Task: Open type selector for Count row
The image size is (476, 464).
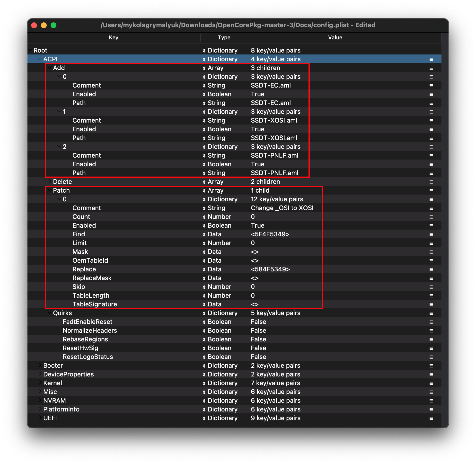Action: pos(204,217)
